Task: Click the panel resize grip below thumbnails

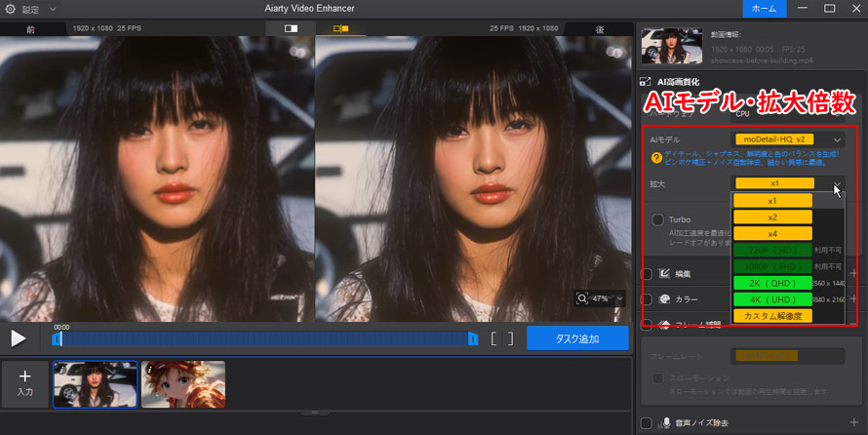Action: click(x=315, y=413)
